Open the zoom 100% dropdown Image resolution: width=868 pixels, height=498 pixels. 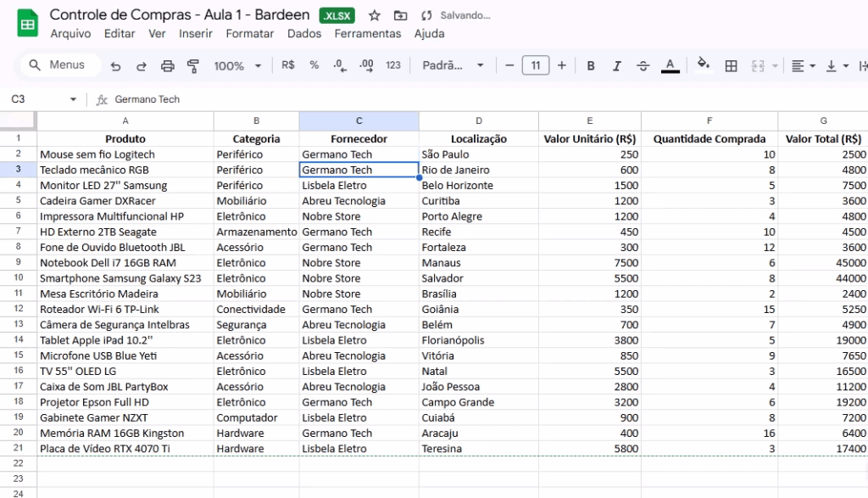(237, 66)
